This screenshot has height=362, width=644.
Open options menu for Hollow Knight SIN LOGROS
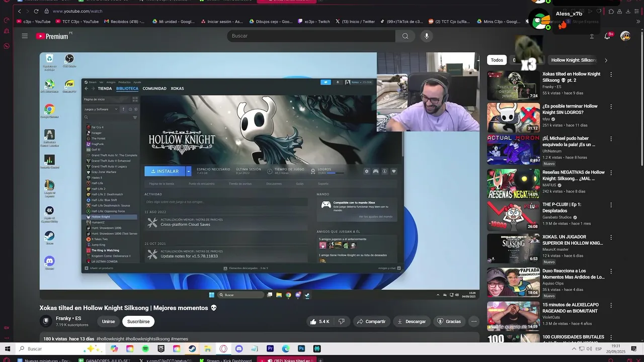(x=611, y=107)
